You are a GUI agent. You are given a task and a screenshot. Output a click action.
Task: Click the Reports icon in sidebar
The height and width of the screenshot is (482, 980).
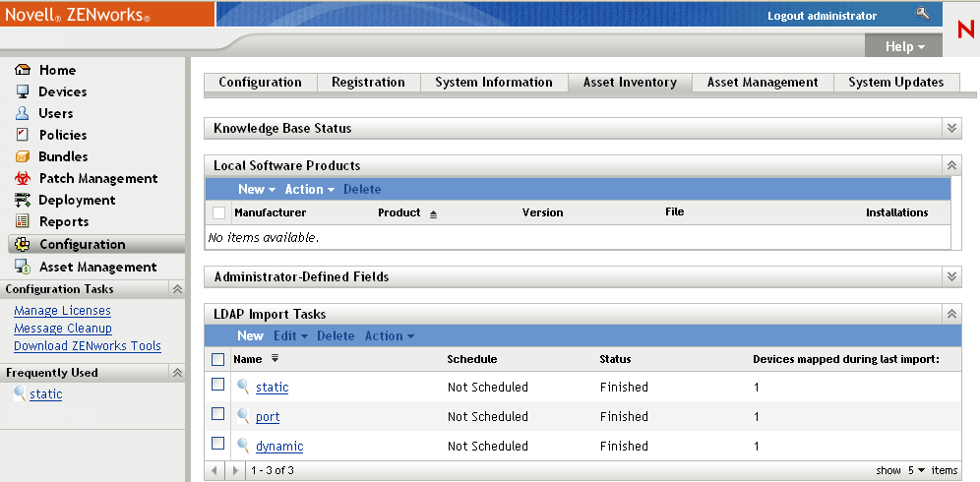pos(23,221)
